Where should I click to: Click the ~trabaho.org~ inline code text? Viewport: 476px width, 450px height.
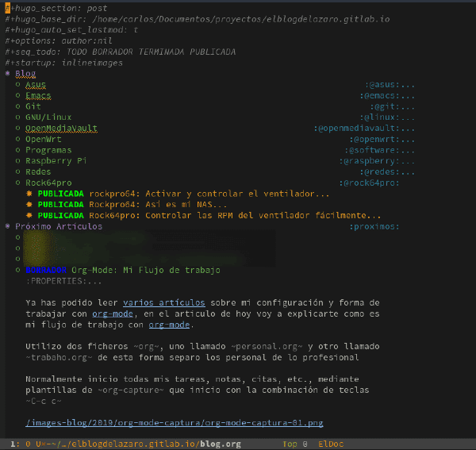coord(59,358)
